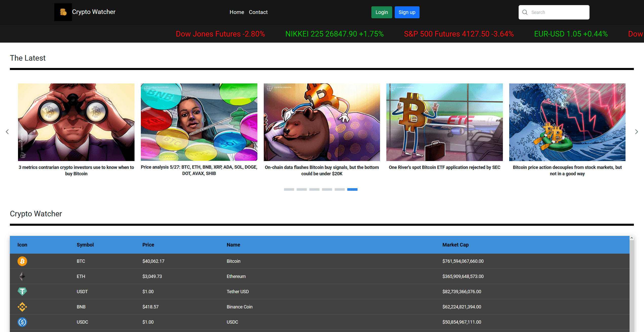Select the Tether USDT icon
Image resolution: width=644 pixels, height=332 pixels.
(x=22, y=291)
